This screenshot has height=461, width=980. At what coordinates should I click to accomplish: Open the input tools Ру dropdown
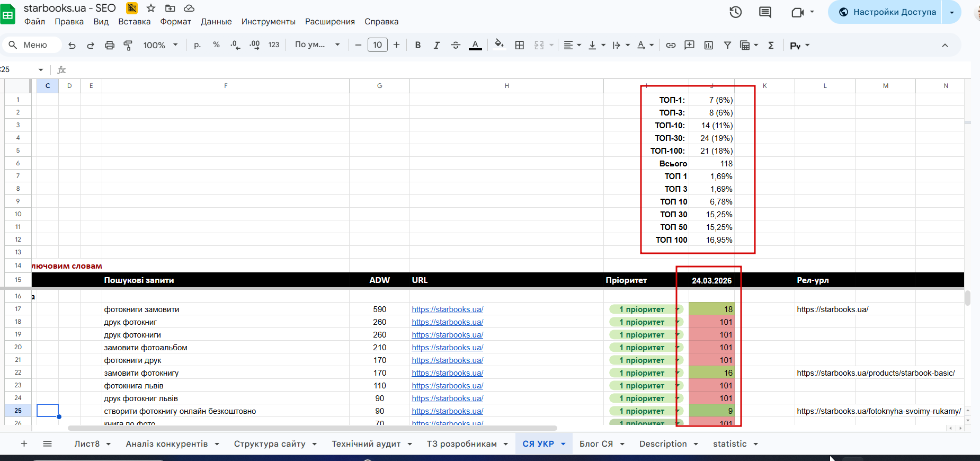799,46
